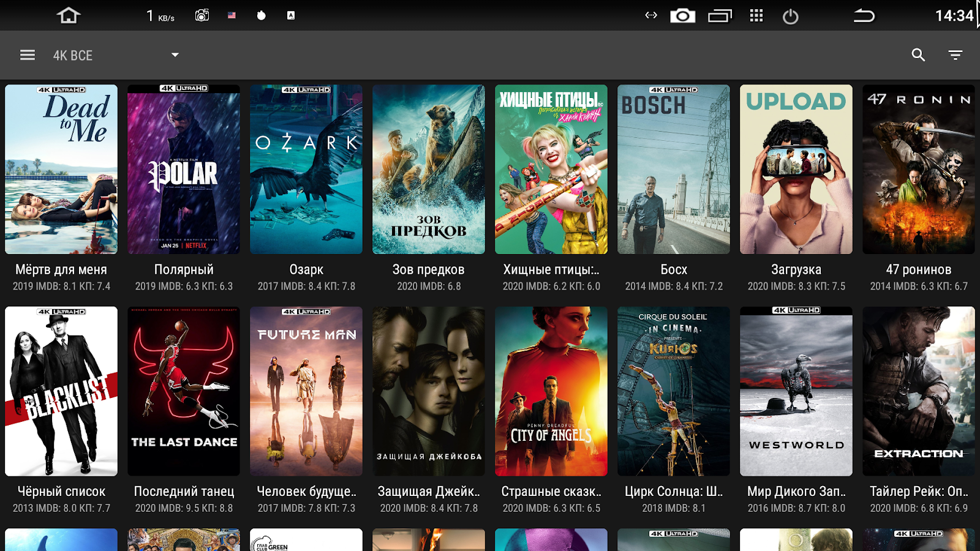Expand the 4K ВСЕ category dropdown

pos(115,55)
